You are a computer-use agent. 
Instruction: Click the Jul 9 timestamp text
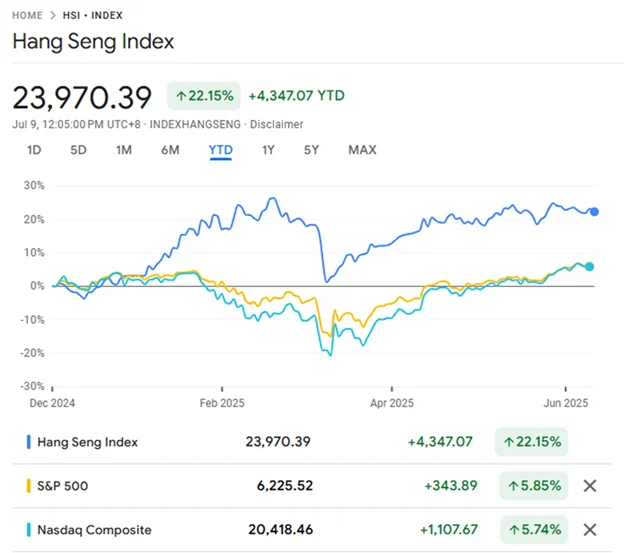pos(76,125)
